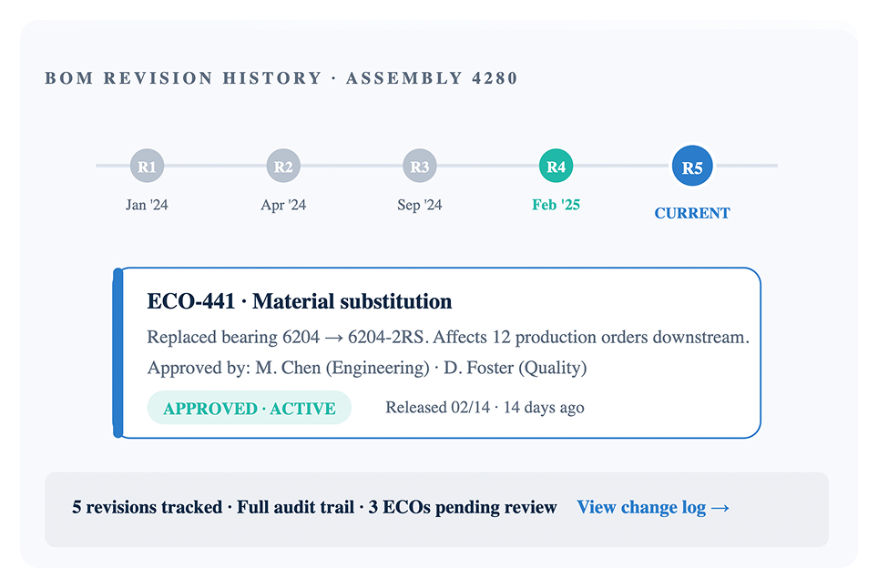Click the Apr '24 date label
Image resolution: width=878 pixels, height=588 pixels.
tap(283, 205)
